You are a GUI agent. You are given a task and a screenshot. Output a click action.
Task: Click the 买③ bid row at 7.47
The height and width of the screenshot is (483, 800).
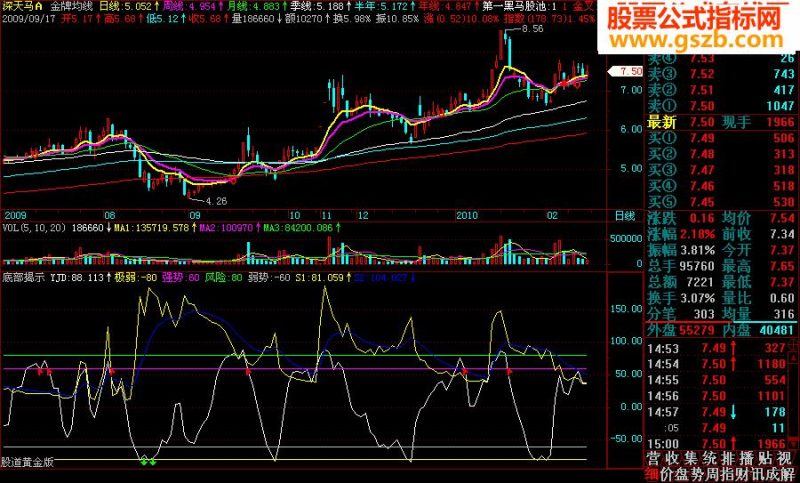click(x=721, y=169)
